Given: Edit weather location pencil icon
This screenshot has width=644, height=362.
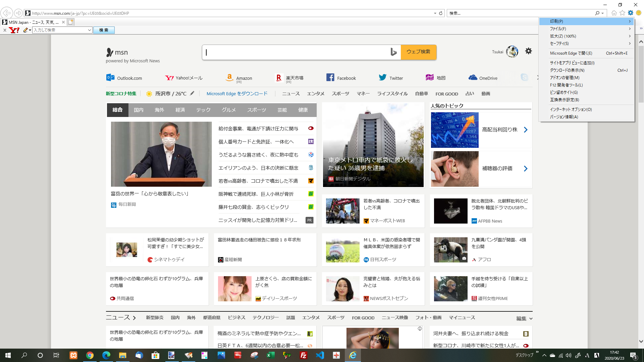Looking at the screenshot, I should [192, 93].
